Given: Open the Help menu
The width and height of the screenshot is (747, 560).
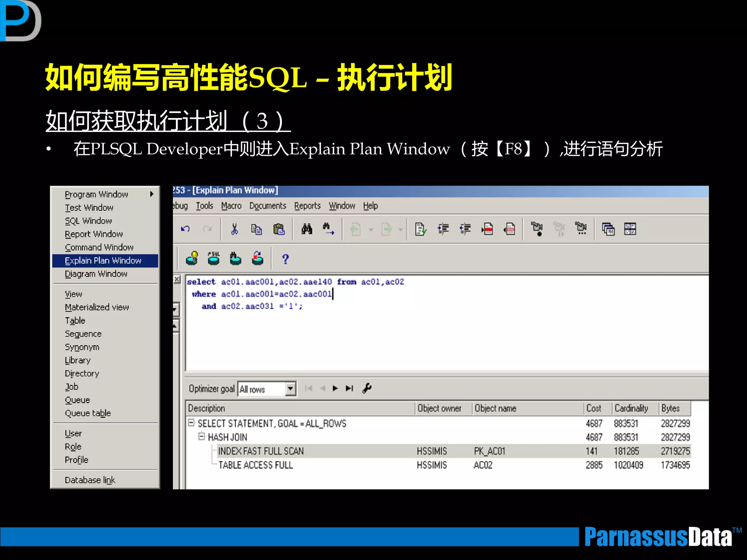Looking at the screenshot, I should 371,206.
